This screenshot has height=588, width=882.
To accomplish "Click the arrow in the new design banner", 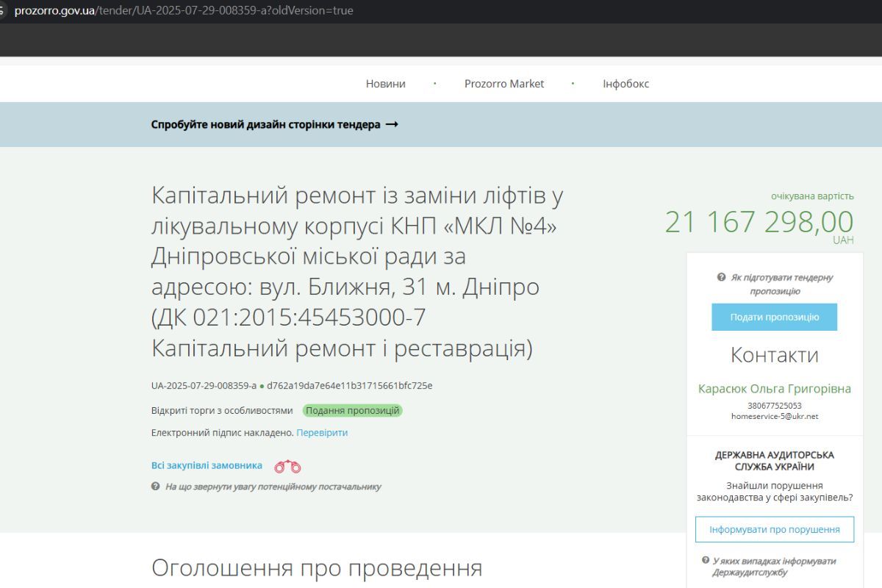I will 392,125.
